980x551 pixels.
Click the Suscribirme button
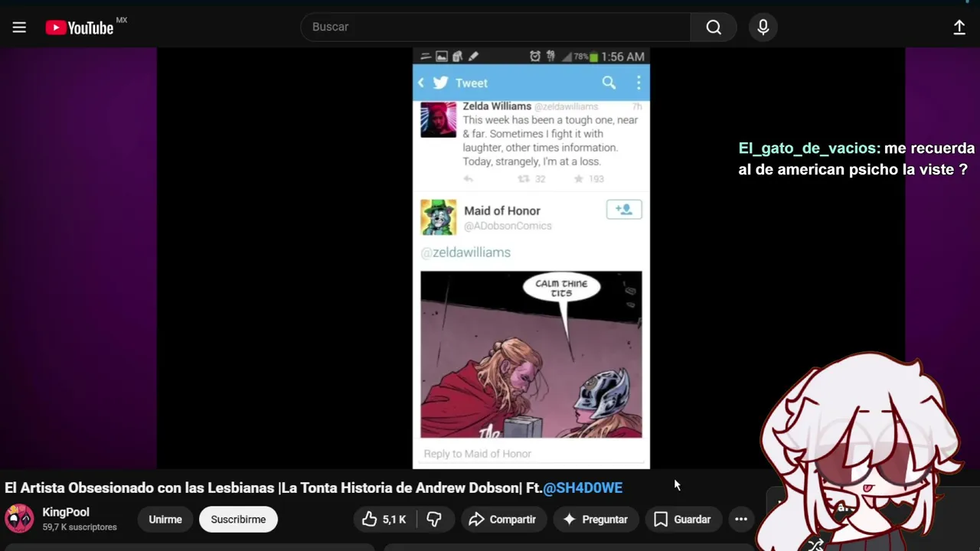click(x=238, y=519)
